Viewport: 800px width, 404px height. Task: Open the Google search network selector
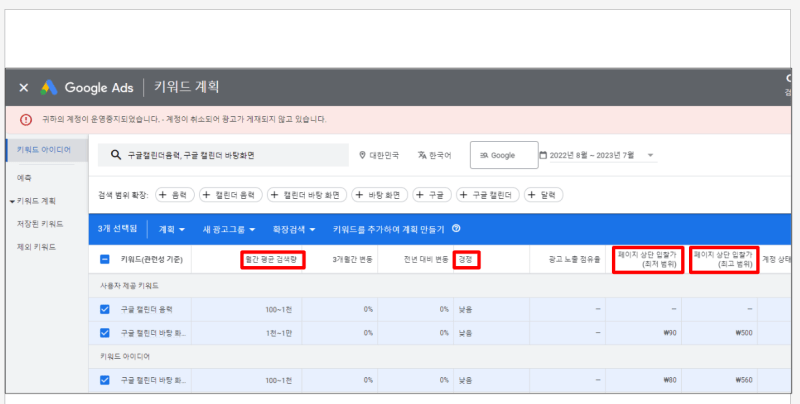point(504,155)
